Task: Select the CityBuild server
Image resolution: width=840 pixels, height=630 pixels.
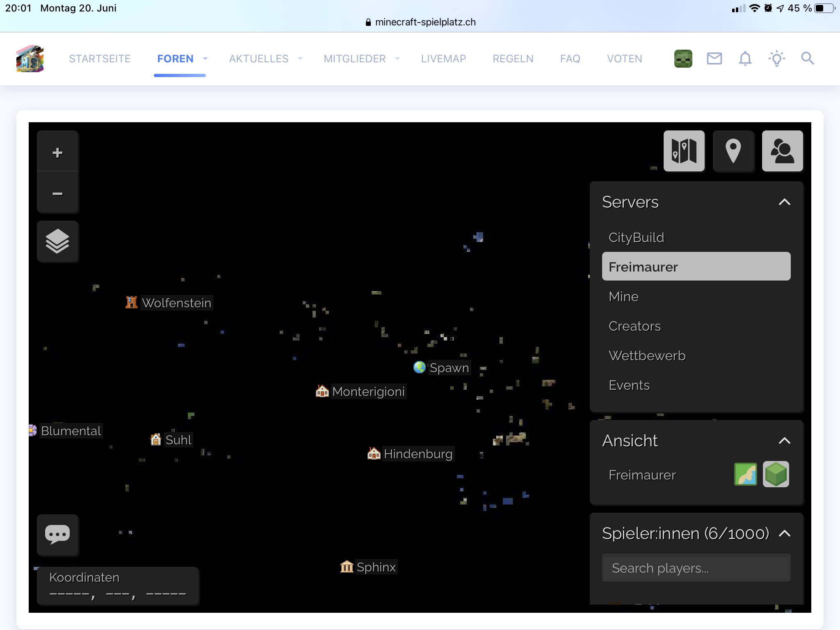Action: tap(636, 237)
